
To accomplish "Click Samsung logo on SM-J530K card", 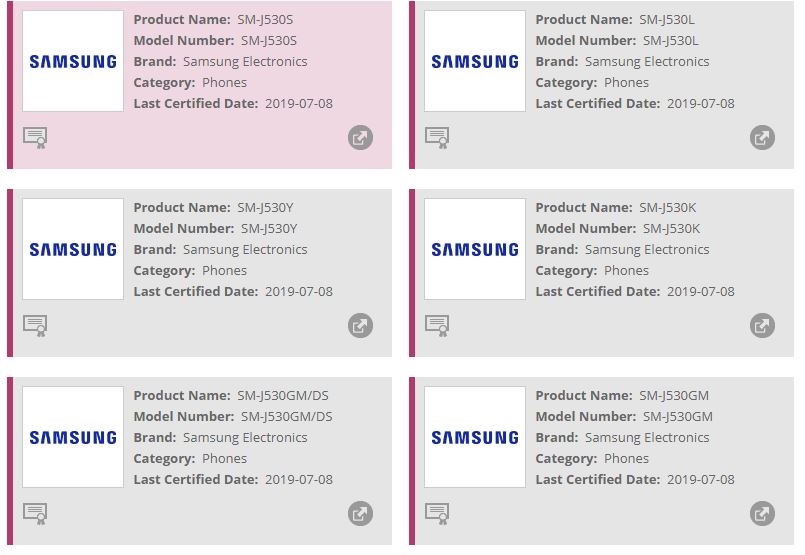I will [475, 249].
